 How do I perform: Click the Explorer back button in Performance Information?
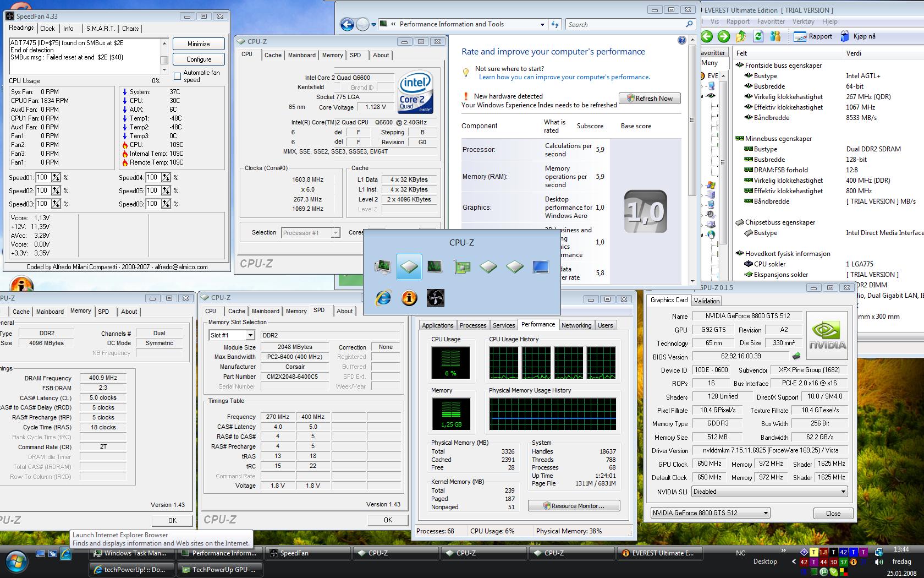(346, 24)
